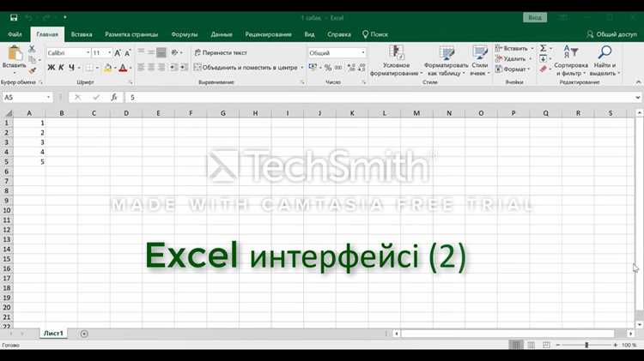Click the comma style (000) icon

tap(338, 68)
